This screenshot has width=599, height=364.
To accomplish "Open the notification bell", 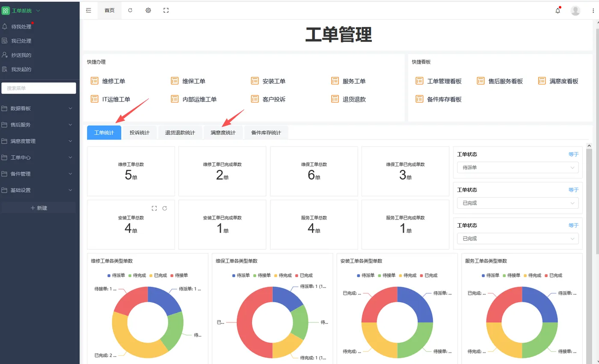I will (557, 10).
